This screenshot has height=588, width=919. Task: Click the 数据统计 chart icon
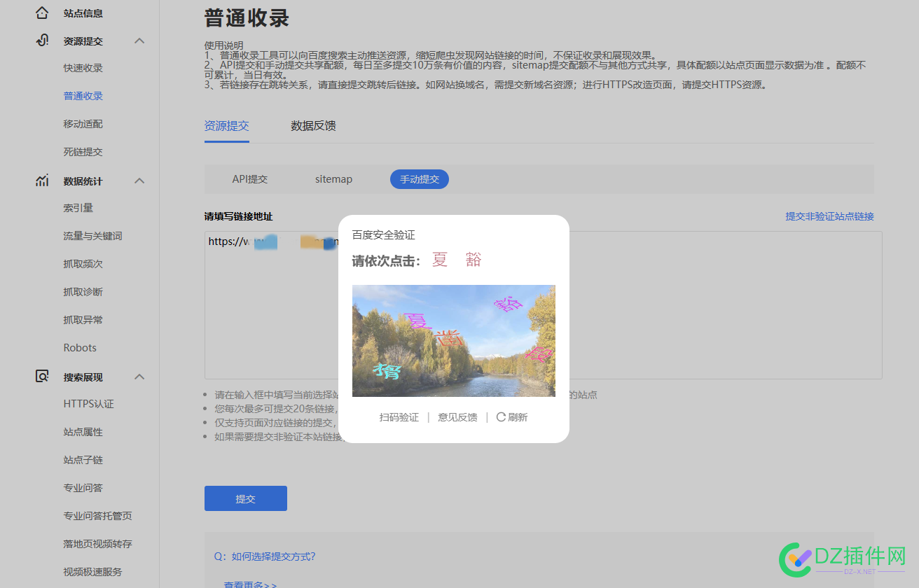(42, 181)
